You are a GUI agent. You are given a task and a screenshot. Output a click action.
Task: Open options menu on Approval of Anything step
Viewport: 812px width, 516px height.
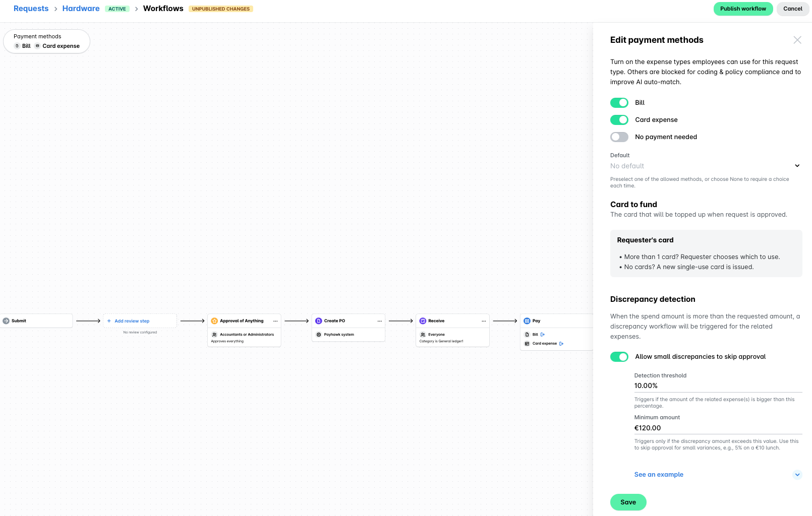coord(275,320)
